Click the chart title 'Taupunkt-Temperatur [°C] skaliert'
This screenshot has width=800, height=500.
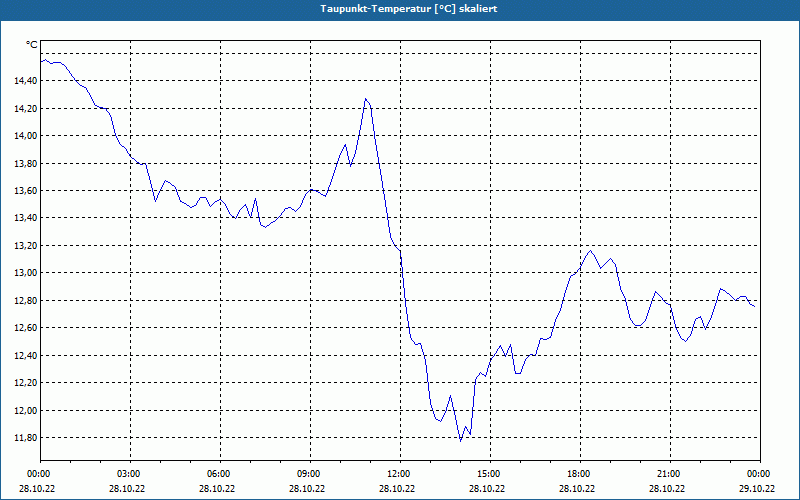[x=409, y=9]
